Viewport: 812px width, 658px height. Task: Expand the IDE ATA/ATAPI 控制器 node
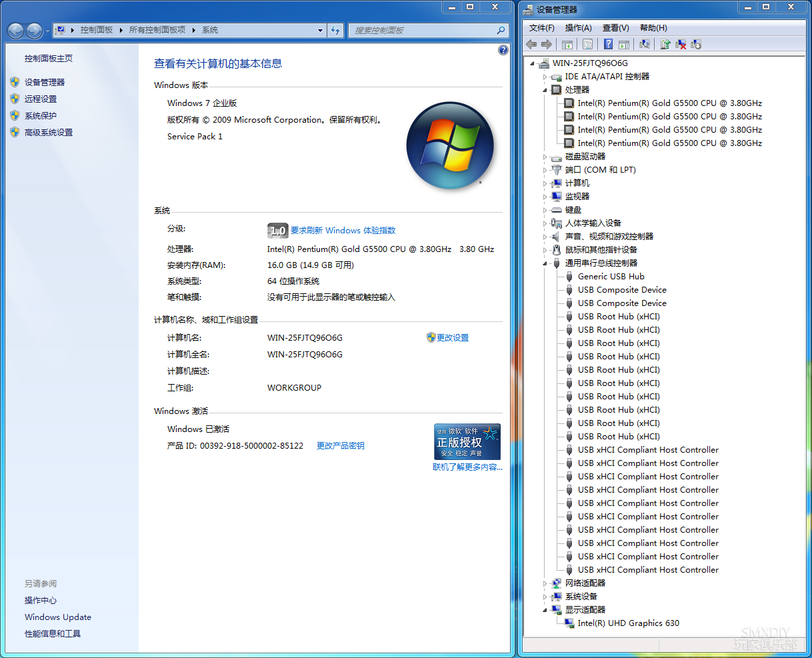(x=545, y=77)
